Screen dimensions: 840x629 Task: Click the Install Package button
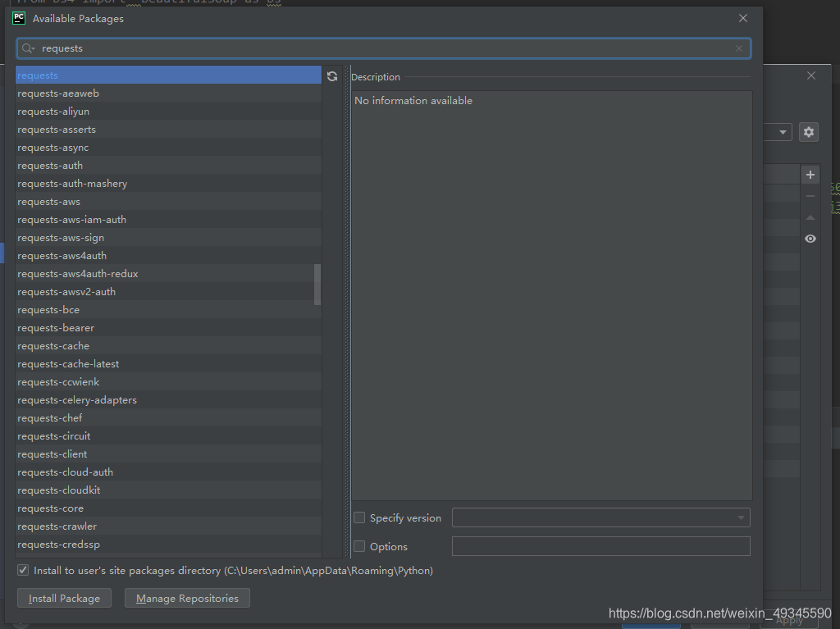pos(64,598)
